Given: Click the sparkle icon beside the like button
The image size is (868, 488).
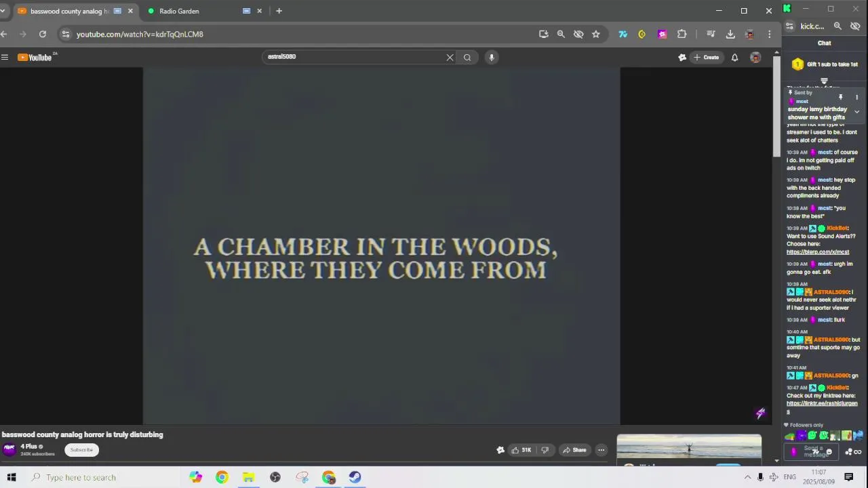Looking at the screenshot, I should pyautogui.click(x=500, y=450).
